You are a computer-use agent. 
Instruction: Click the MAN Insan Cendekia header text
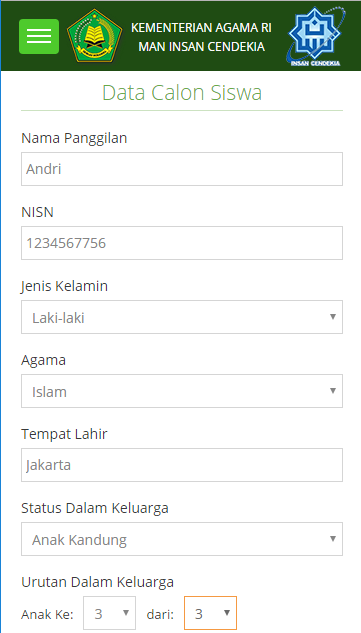[x=201, y=47]
